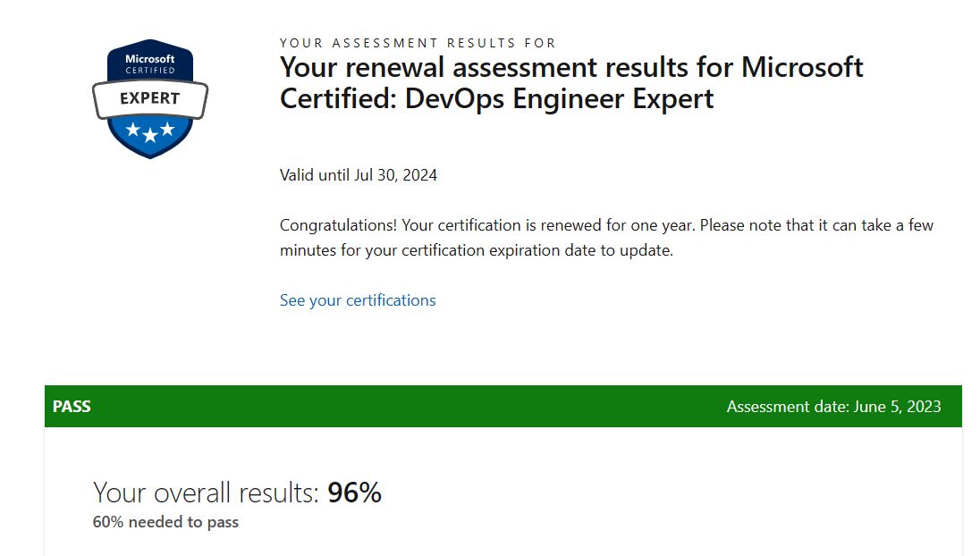Click the Microsoft Certified Expert badge

pos(150,98)
